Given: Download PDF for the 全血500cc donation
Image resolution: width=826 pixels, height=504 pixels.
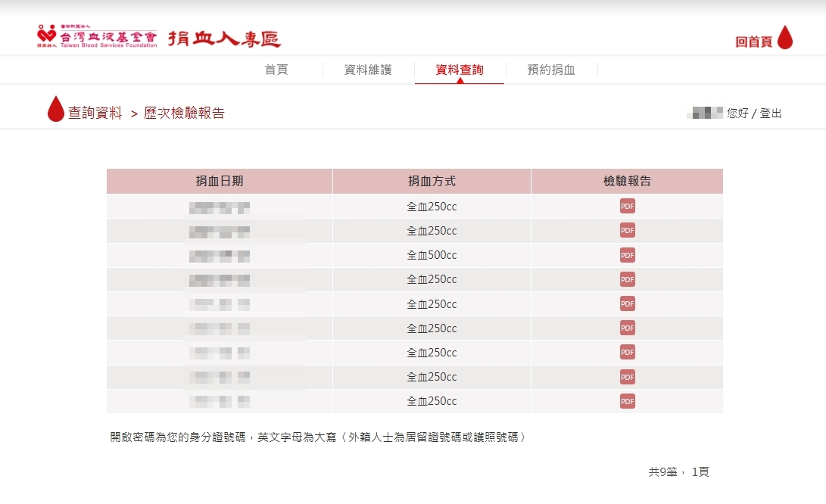Looking at the screenshot, I should pos(627,255).
